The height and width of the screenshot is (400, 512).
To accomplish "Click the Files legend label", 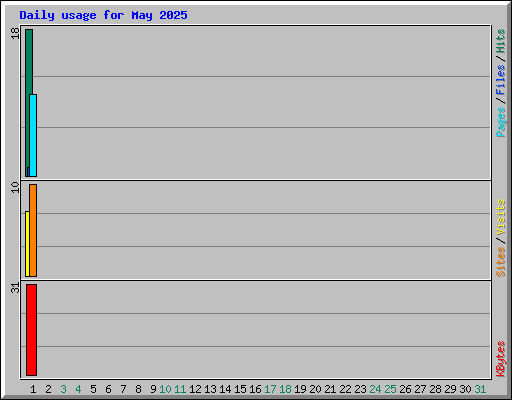I will (500, 80).
